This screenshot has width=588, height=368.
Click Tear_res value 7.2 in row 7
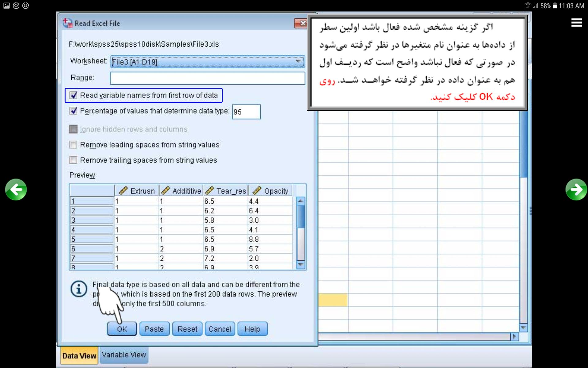(x=225, y=258)
